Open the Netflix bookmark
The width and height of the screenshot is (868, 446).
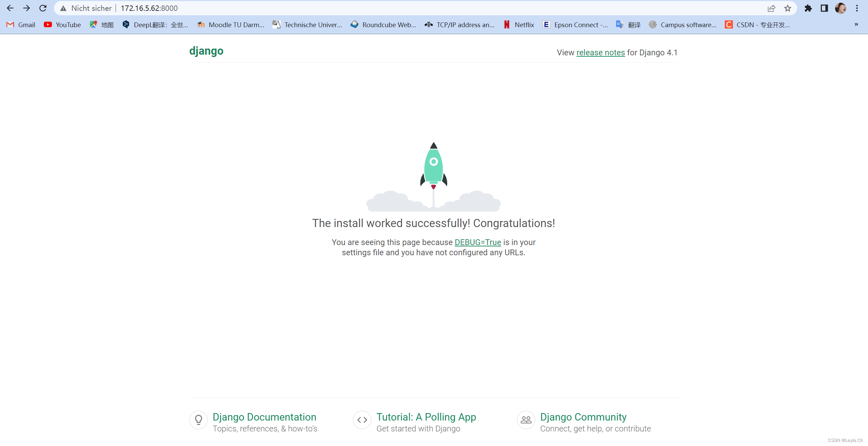click(x=519, y=25)
